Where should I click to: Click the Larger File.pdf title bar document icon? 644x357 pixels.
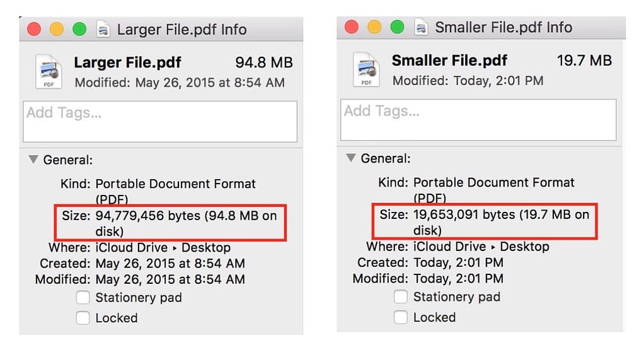[x=103, y=29]
